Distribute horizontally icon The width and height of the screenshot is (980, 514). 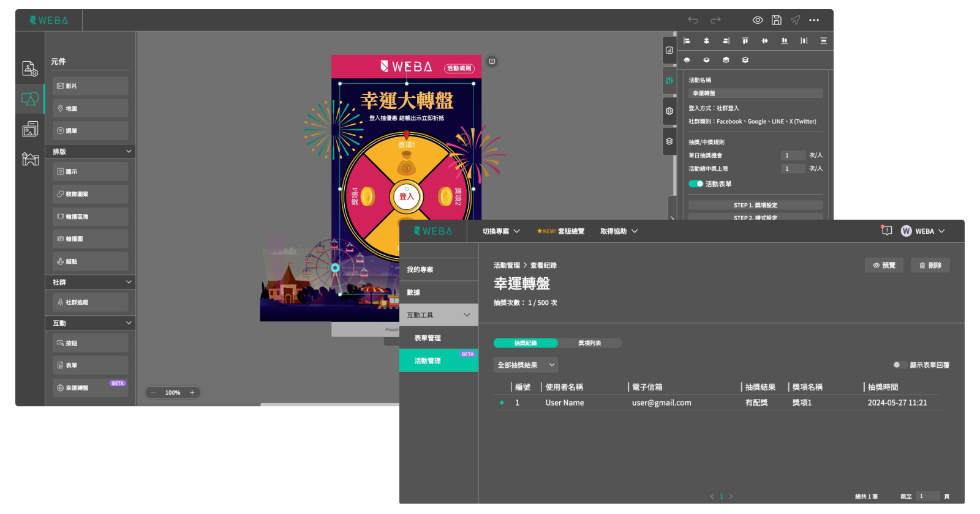(x=804, y=41)
